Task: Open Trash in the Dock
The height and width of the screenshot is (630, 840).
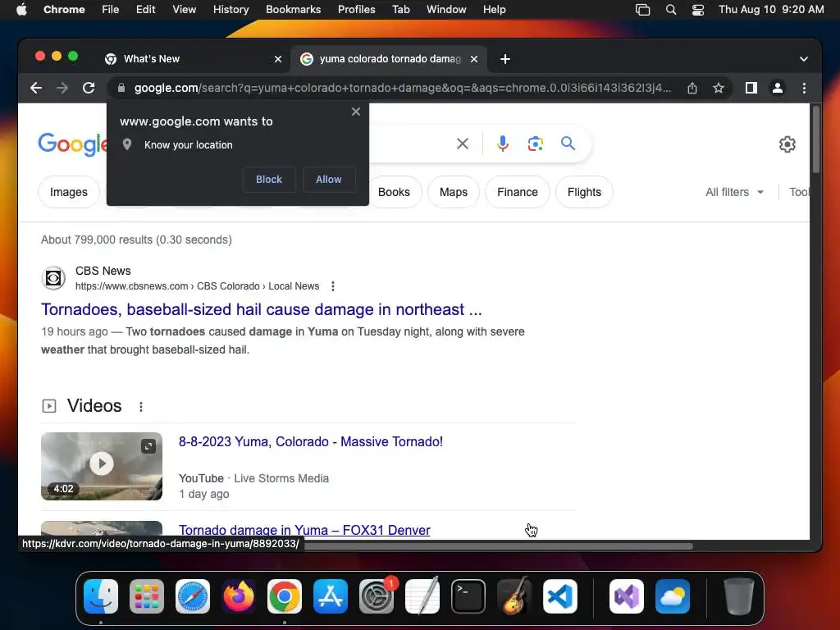Action: [x=739, y=596]
